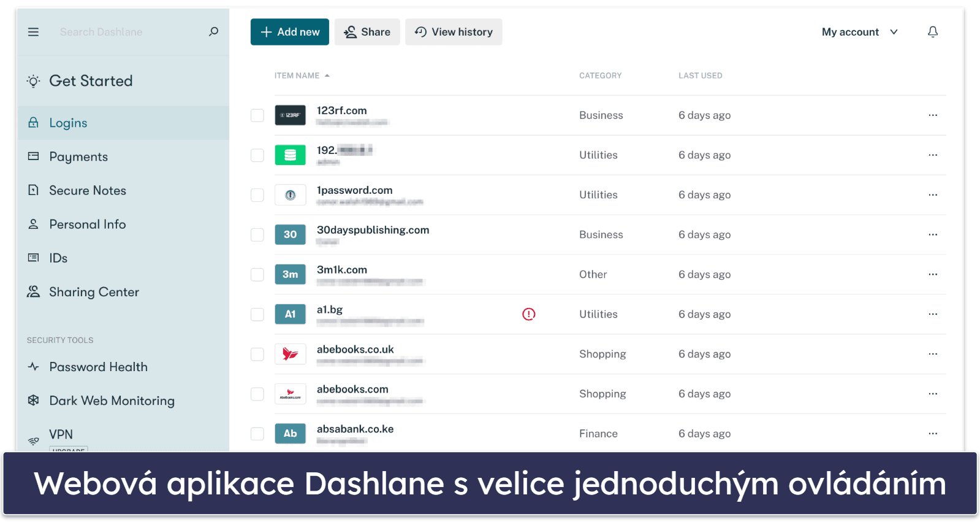Viewport: 980px width, 522px height.
Task: Open the hamburger menu icon
Action: click(33, 32)
